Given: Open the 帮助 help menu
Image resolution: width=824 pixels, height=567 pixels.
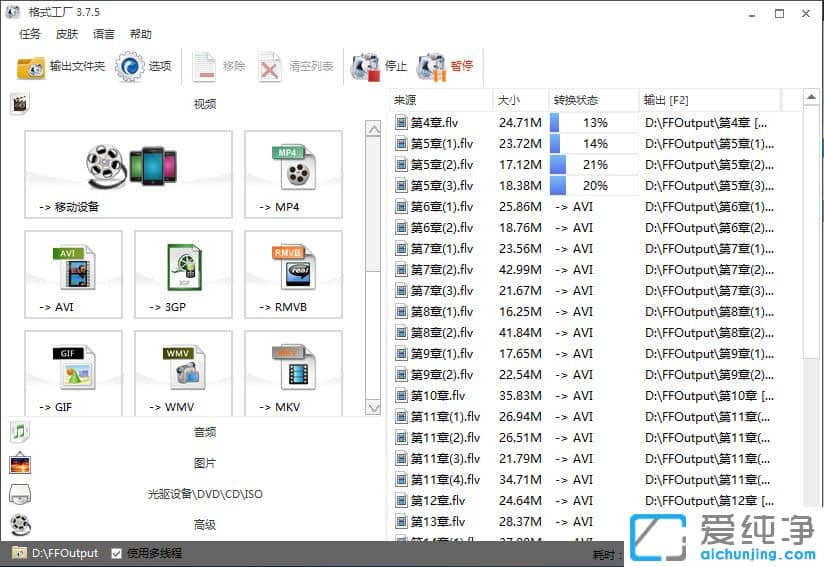Looking at the screenshot, I should pyautogui.click(x=140, y=34).
